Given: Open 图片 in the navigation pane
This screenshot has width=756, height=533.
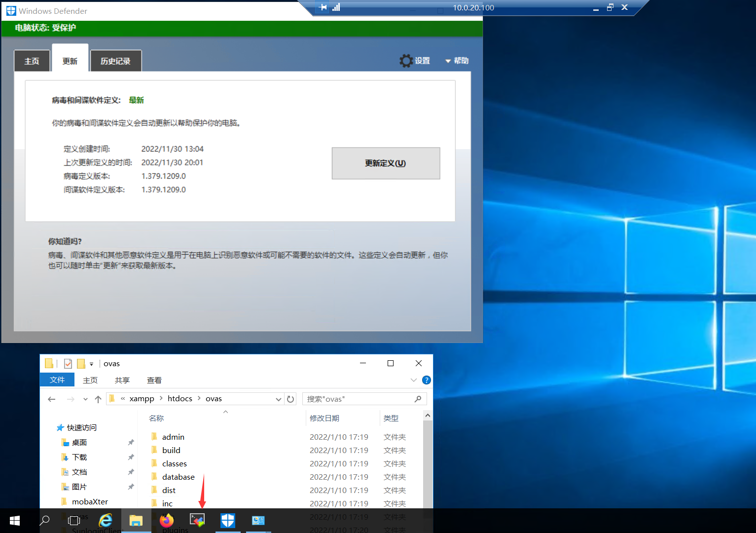Looking at the screenshot, I should click(74, 487).
